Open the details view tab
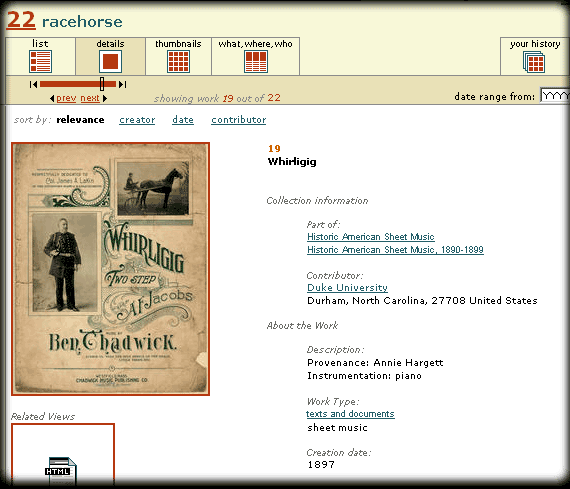The height and width of the screenshot is (489, 570). [x=111, y=56]
